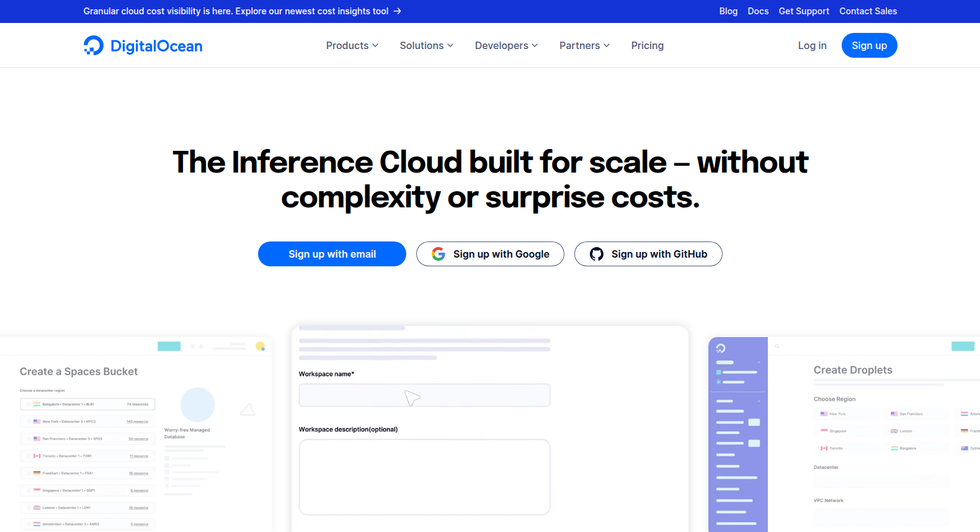This screenshot has width=980, height=532.
Task: Expand the Partners dropdown menu
Action: [x=585, y=45]
